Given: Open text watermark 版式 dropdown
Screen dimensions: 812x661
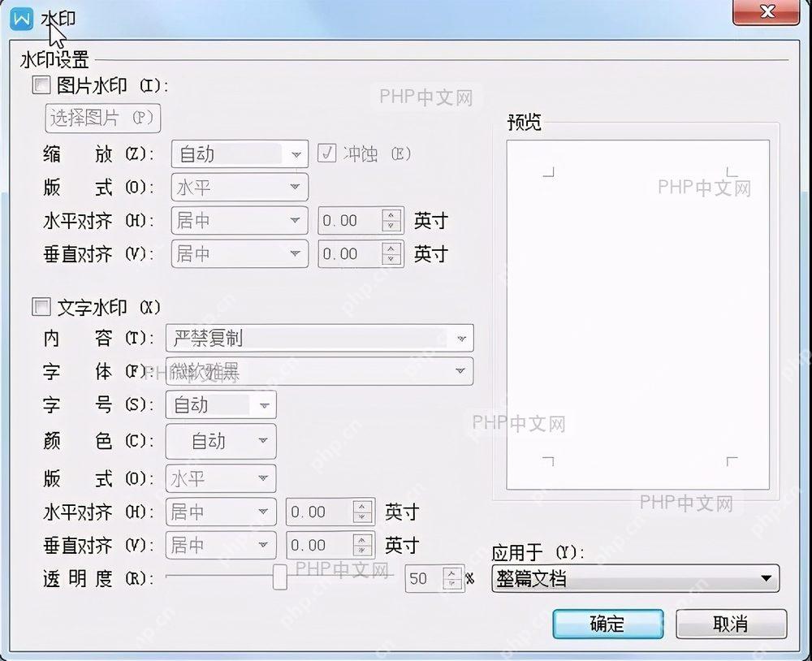Looking at the screenshot, I should click(x=221, y=478).
